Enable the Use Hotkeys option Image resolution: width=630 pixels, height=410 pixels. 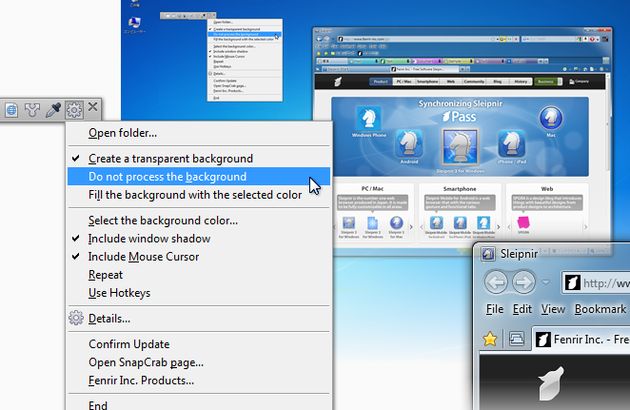point(199,293)
